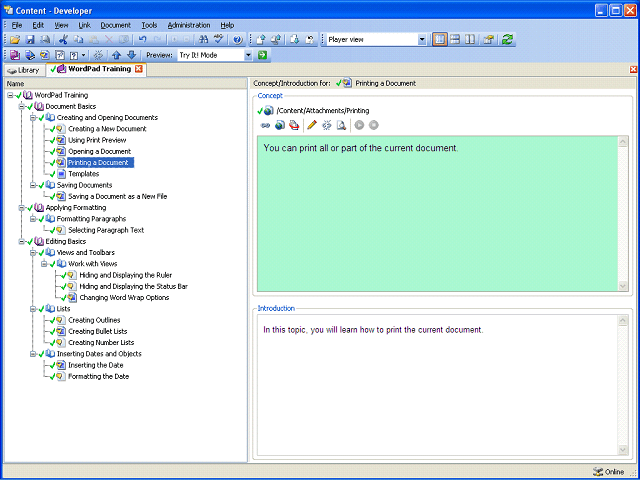
Task: Collapse the WordPad Training root node
Action: (11, 96)
